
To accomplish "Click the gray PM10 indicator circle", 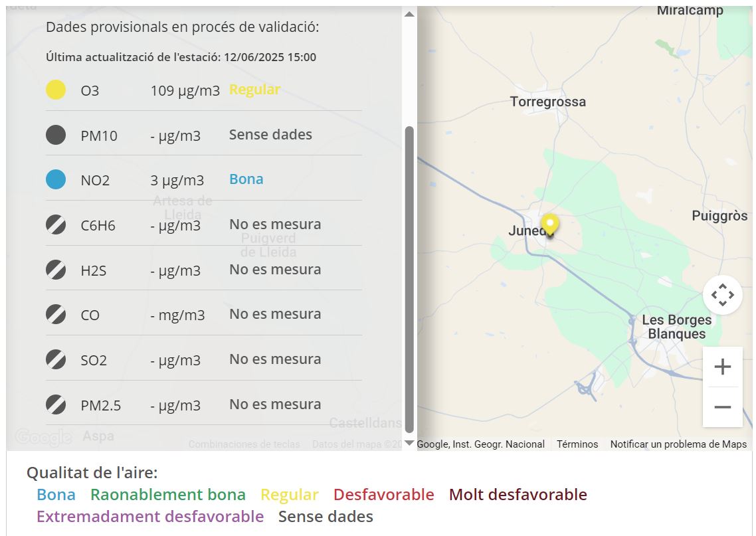I will 55,134.
